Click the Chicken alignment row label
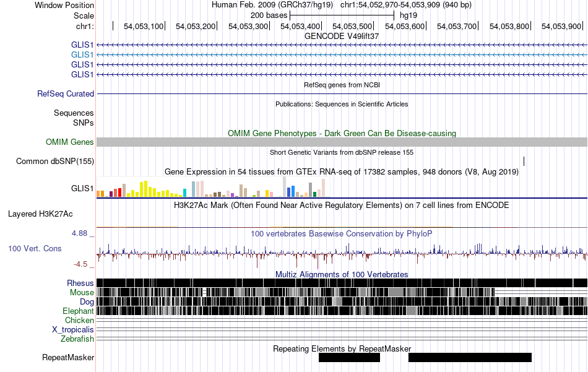The image size is (588, 372). (79, 320)
